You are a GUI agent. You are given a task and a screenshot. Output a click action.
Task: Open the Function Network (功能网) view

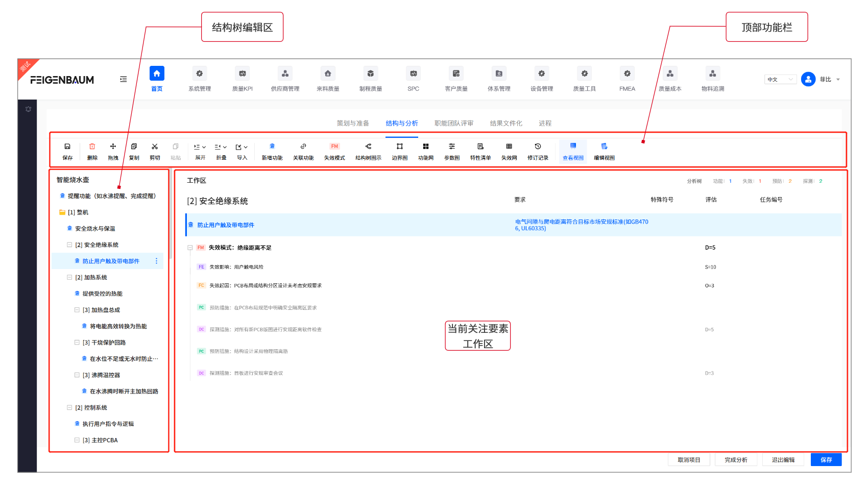425,147
